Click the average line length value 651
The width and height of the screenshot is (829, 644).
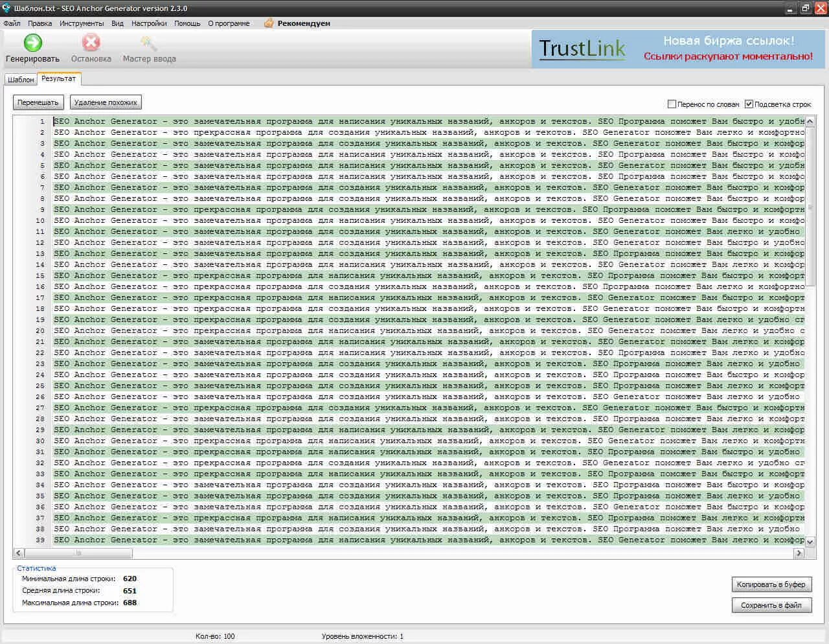coord(130,591)
